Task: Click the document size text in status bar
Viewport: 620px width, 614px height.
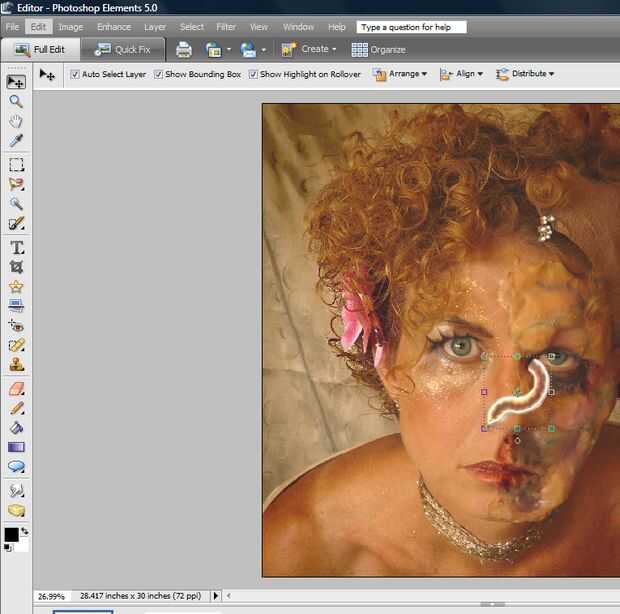Action: (140, 595)
